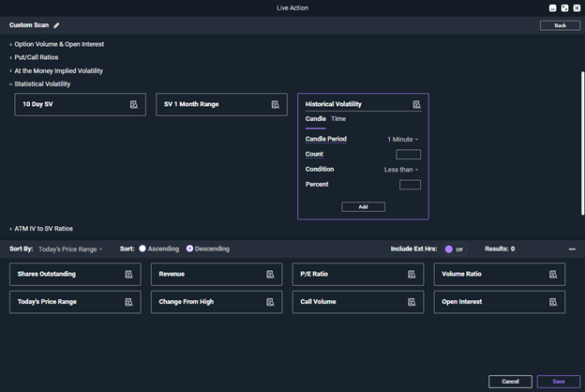Focus the Percent input field
The width and height of the screenshot is (585, 392).
[x=410, y=185]
